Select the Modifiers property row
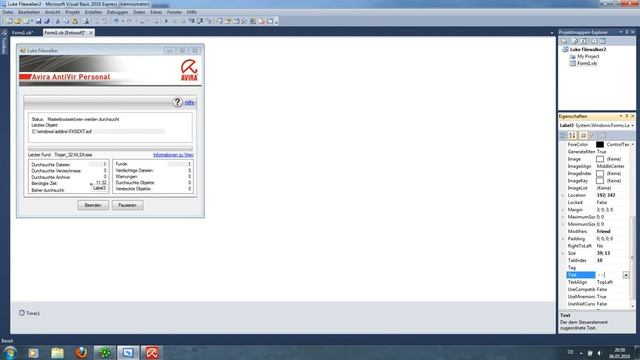The width and height of the screenshot is (640, 360). 598,231
